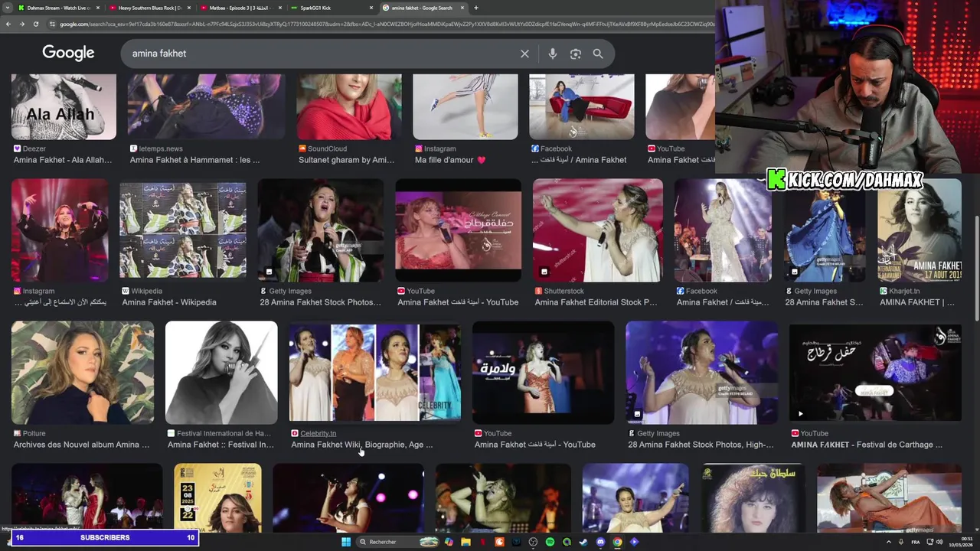980x551 pixels.
Task: Open OBS Studio from the taskbar
Action: pyautogui.click(x=533, y=542)
